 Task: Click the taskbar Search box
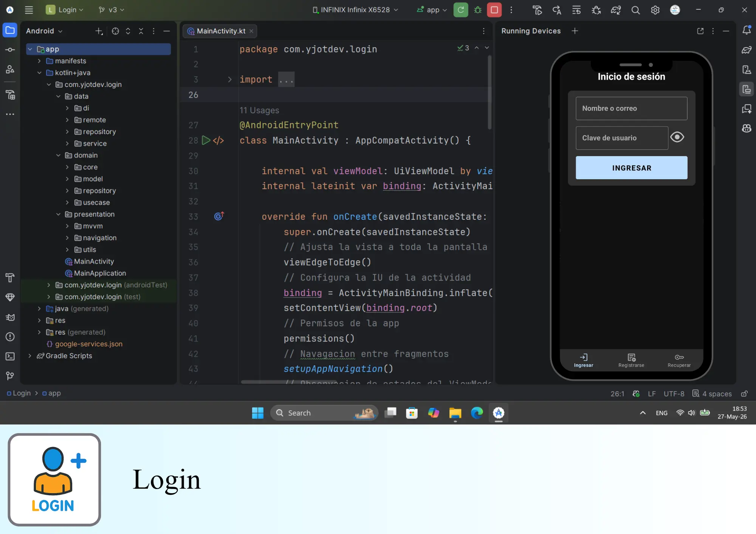click(324, 413)
